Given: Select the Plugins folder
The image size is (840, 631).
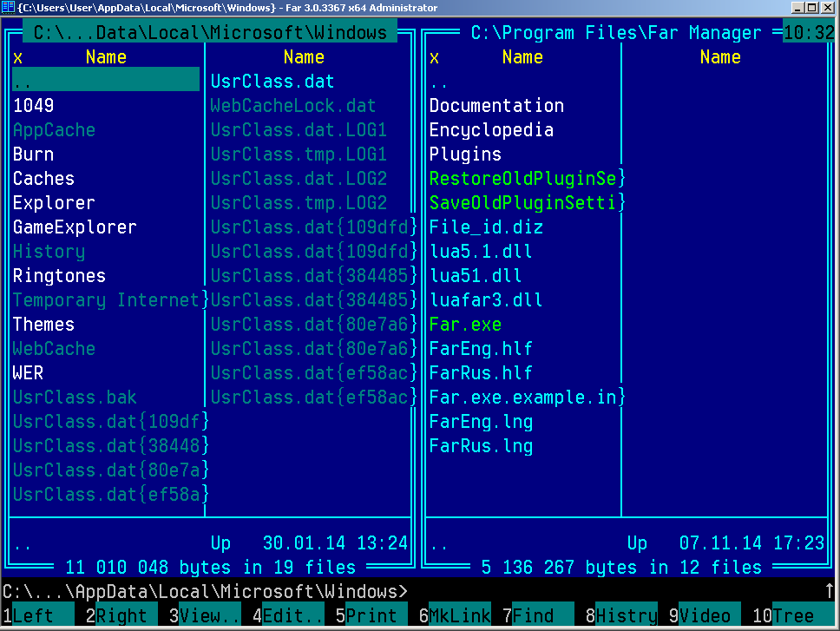Looking at the screenshot, I should click(465, 154).
